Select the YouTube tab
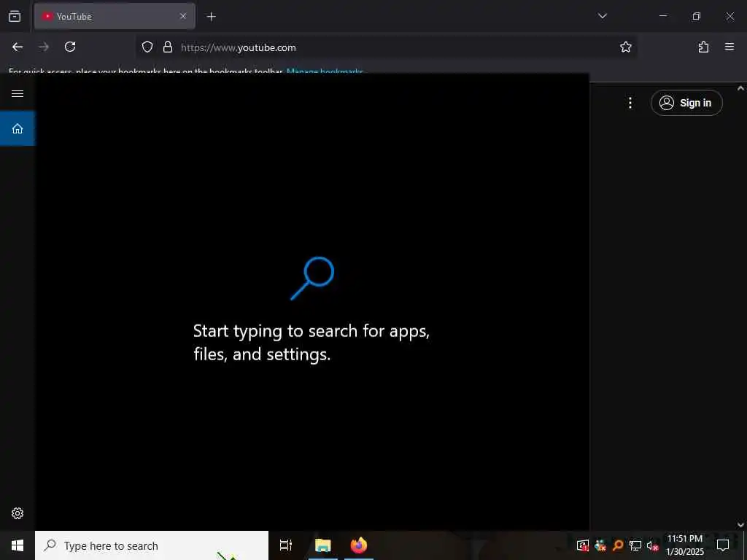747x560 pixels. [x=115, y=16]
